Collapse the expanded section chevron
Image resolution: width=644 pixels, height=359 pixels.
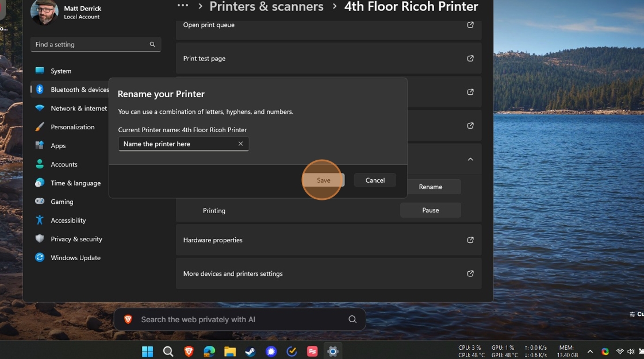pos(470,159)
